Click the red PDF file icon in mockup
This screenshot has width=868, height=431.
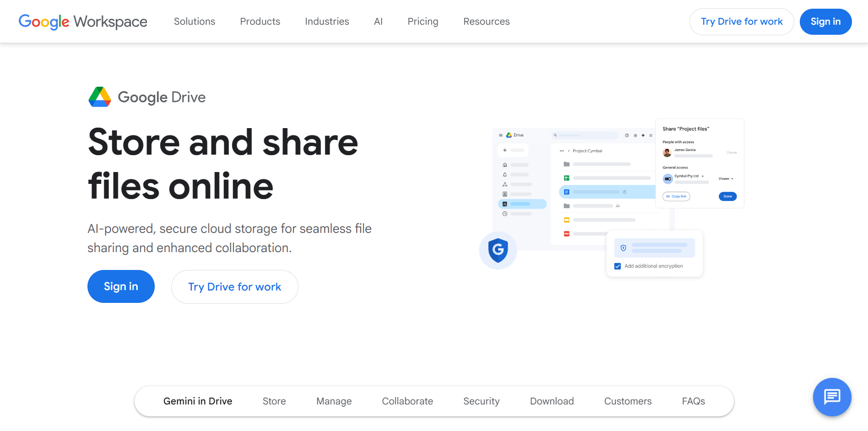(x=567, y=234)
